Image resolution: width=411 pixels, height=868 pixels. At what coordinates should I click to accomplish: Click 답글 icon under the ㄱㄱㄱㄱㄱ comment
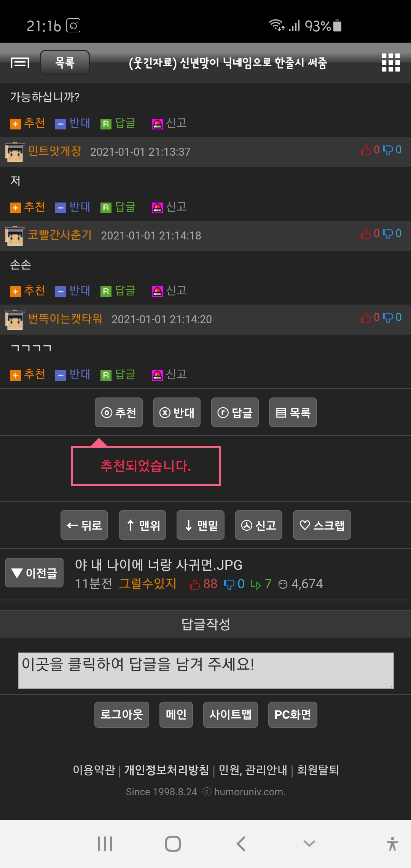(x=106, y=375)
